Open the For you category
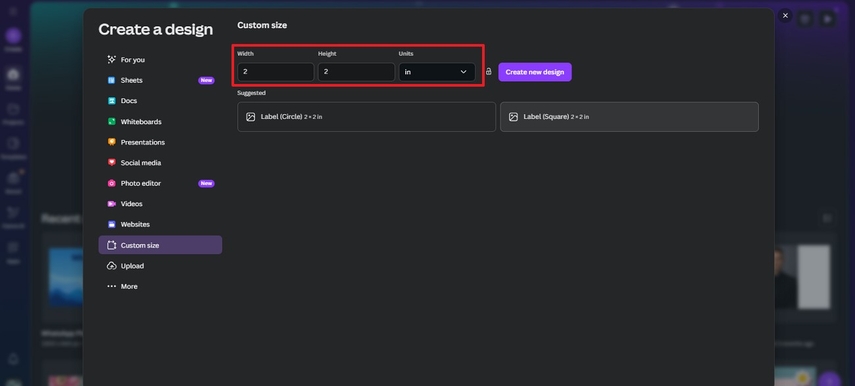The image size is (855, 386). [160, 60]
